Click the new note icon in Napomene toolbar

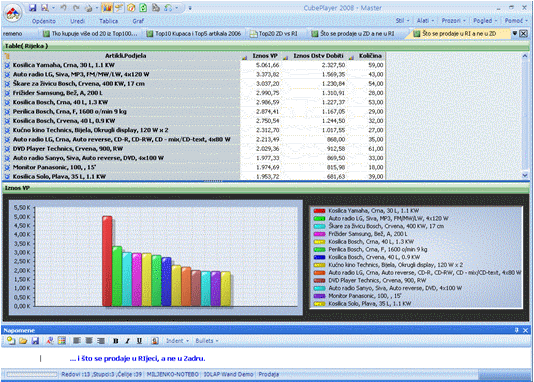[11, 341]
